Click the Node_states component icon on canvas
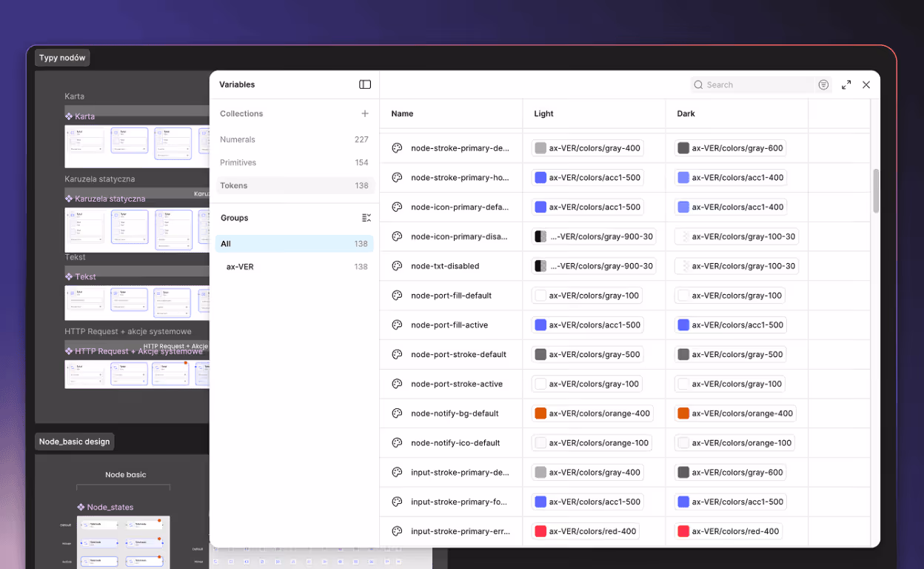924x569 pixels. pos(81,508)
